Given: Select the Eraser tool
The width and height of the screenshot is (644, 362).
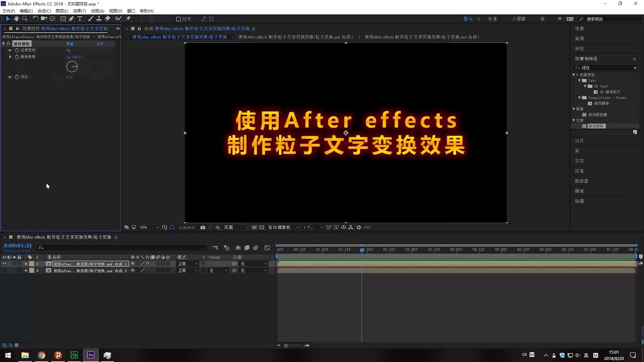Looking at the screenshot, I should 107,19.
